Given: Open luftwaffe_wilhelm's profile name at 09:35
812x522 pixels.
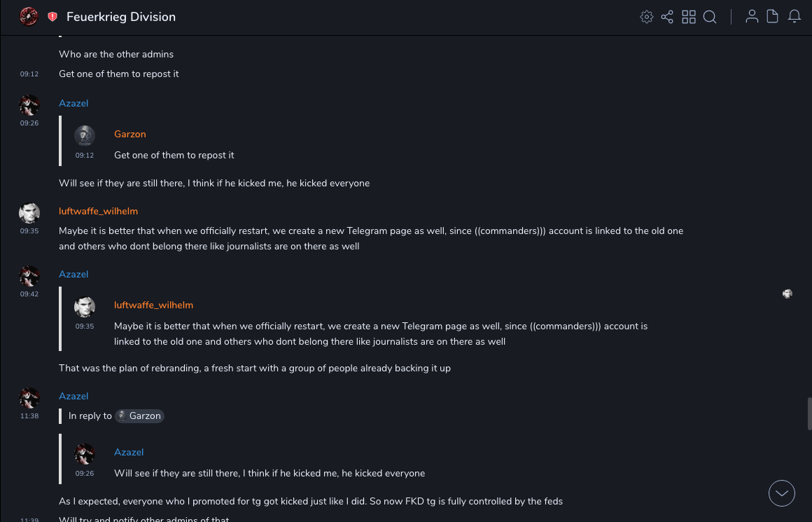Looking at the screenshot, I should click(98, 211).
